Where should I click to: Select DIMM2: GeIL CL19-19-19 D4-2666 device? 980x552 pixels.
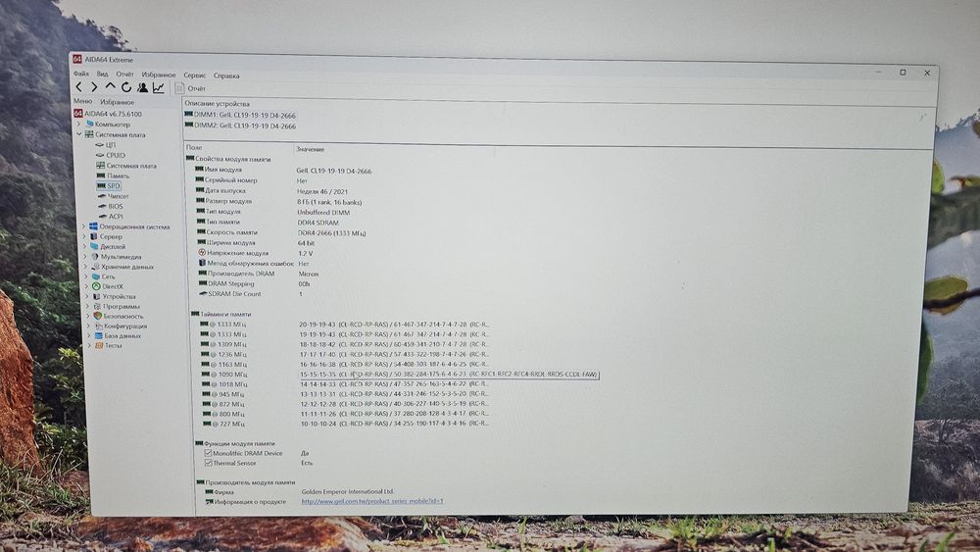[241, 125]
